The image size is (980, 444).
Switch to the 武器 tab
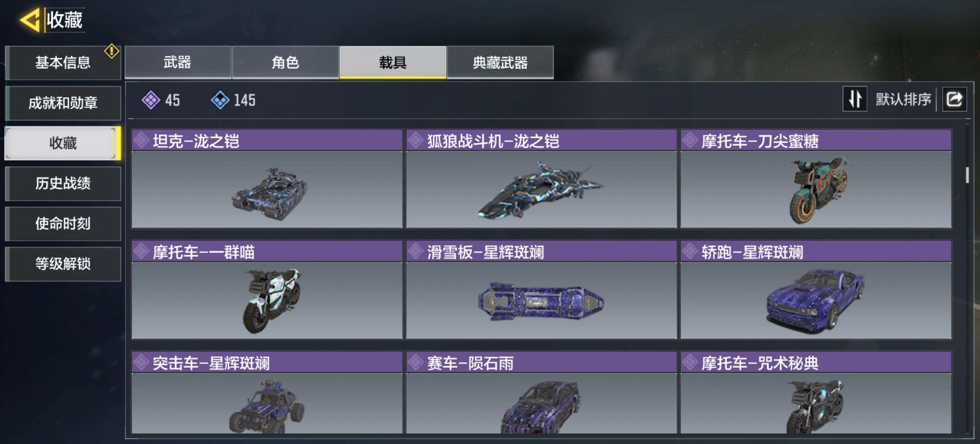tap(178, 63)
